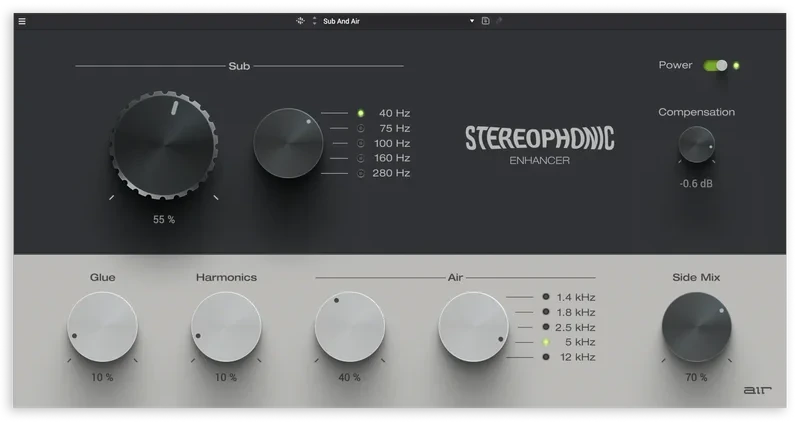Expand preset list with dropdown arrow
The image size is (798, 425).
(x=472, y=21)
